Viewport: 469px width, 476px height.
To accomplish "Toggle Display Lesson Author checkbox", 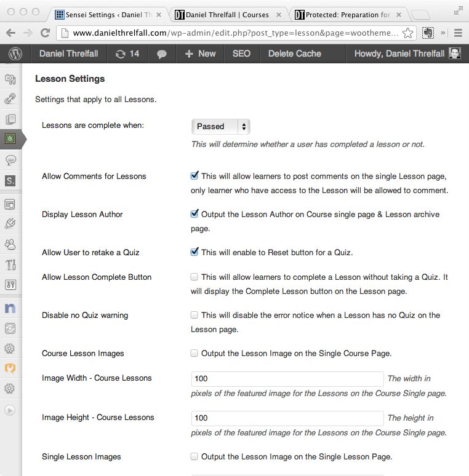I will point(194,214).
